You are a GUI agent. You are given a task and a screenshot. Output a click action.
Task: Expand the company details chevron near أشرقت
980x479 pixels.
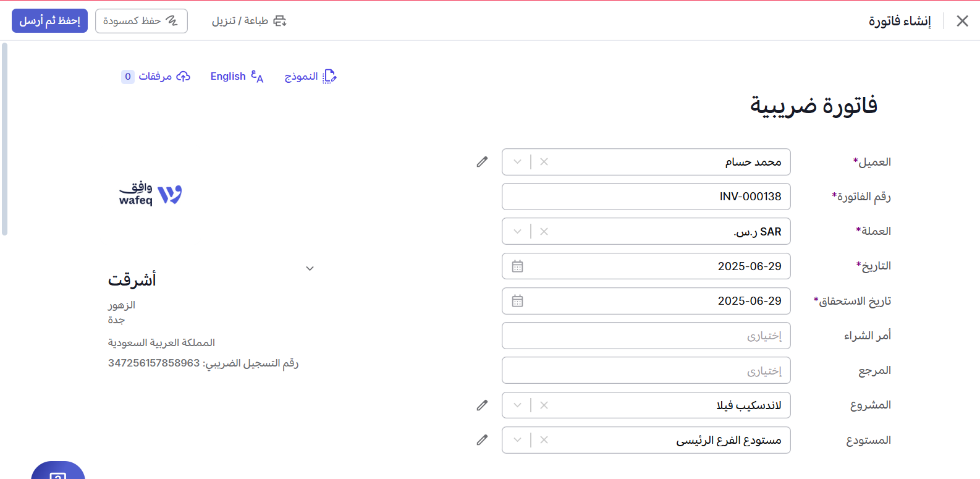(x=310, y=268)
